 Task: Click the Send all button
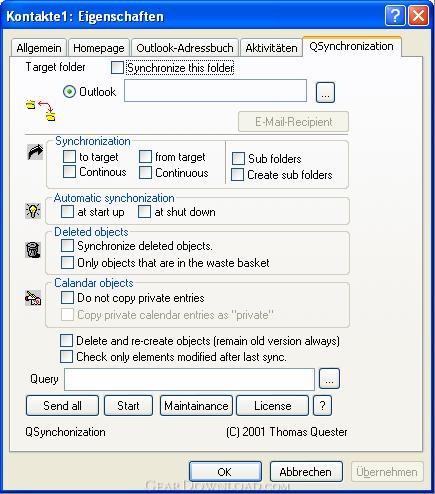tap(62, 406)
